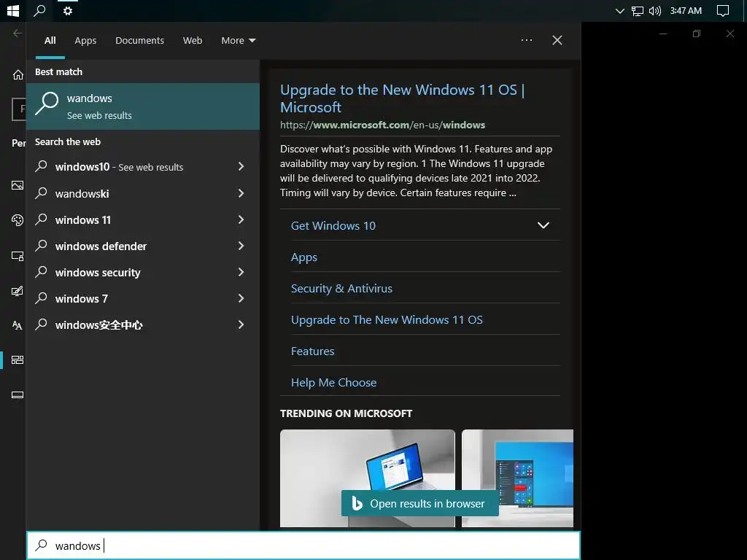Expand the arrow next to windows defender

click(x=241, y=246)
